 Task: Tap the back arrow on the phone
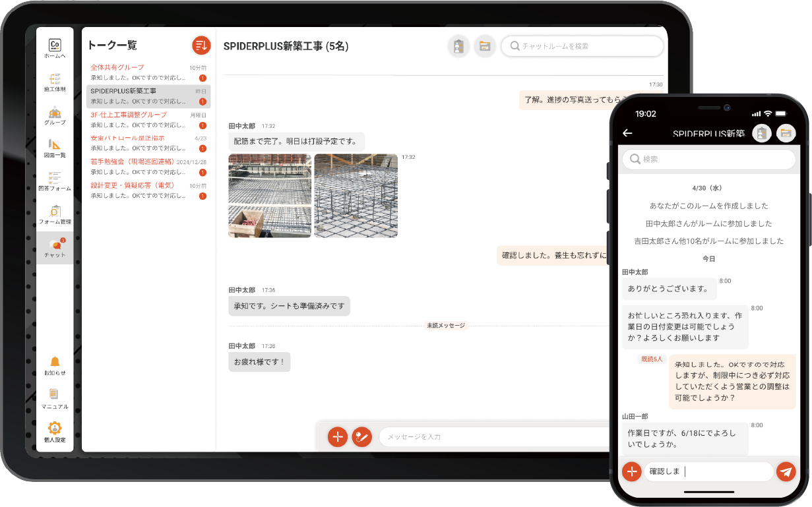tap(627, 133)
